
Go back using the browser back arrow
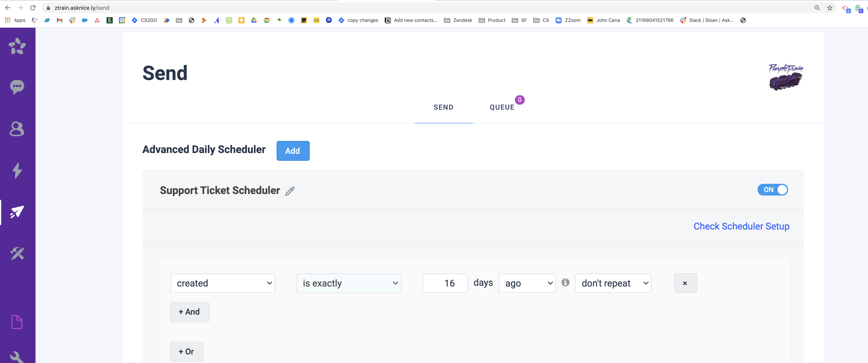click(x=8, y=8)
